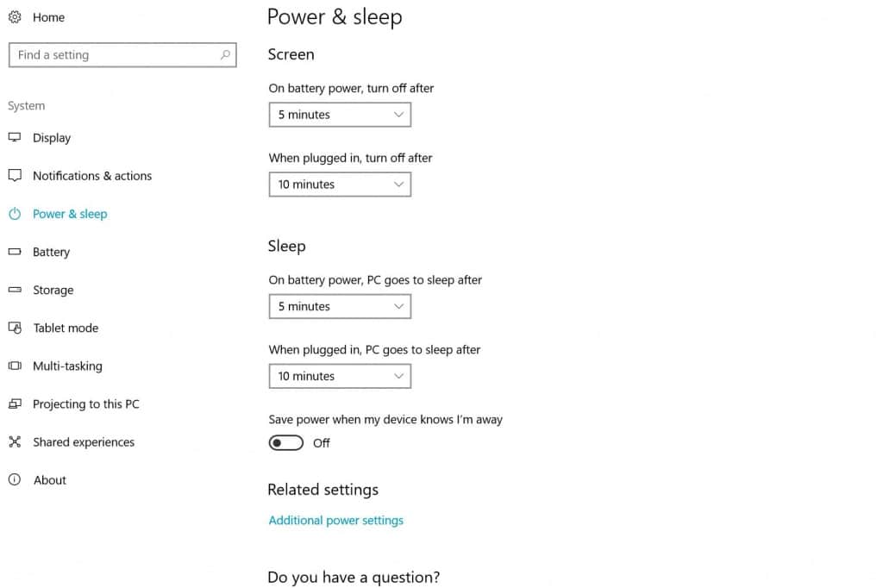
Task: Expand battery PC sleep time dropdown
Action: [340, 307]
